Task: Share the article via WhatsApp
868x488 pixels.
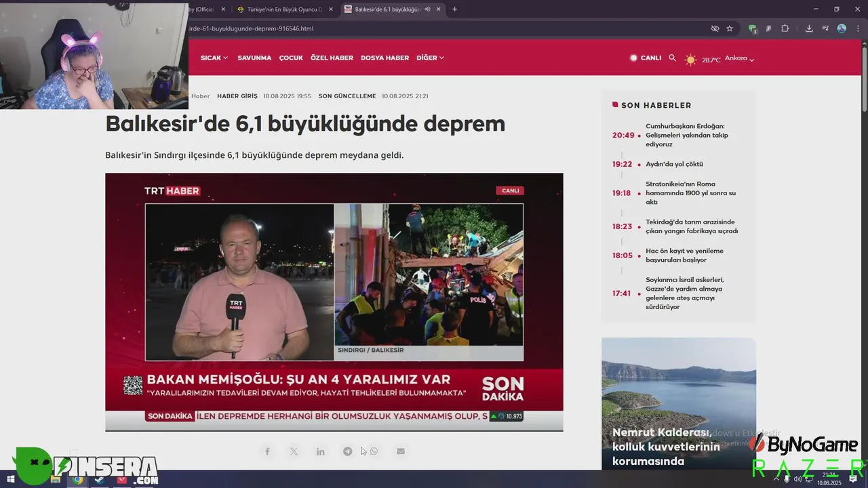Action: 374,451
